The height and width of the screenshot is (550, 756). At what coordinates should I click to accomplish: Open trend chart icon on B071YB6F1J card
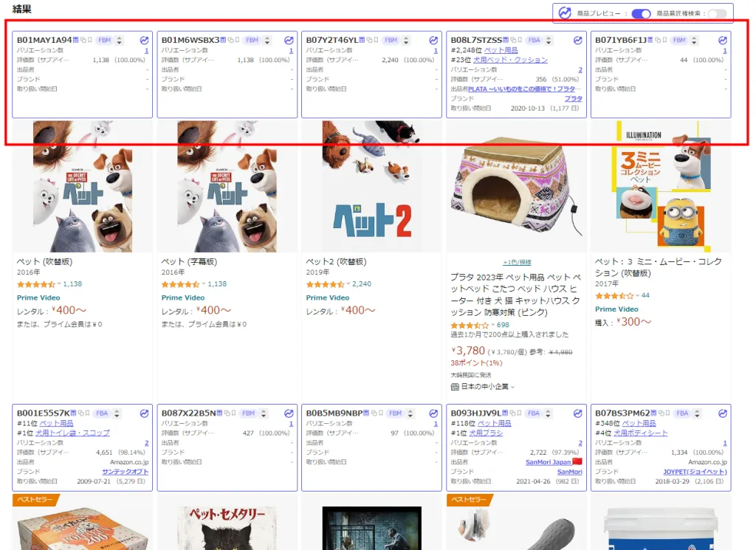coord(722,41)
